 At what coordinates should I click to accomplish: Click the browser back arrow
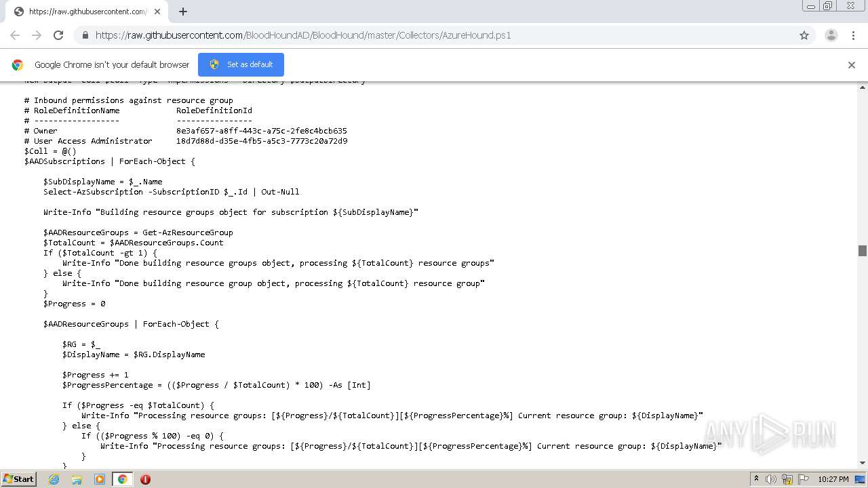[x=15, y=35]
